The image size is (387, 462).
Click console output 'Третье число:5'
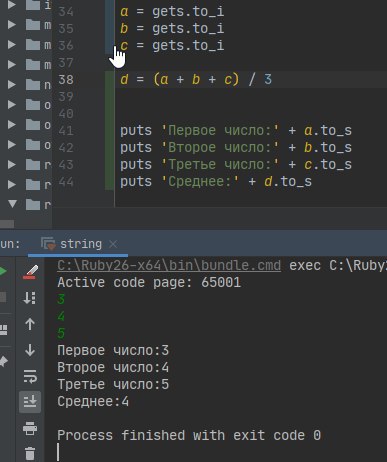[x=113, y=384]
